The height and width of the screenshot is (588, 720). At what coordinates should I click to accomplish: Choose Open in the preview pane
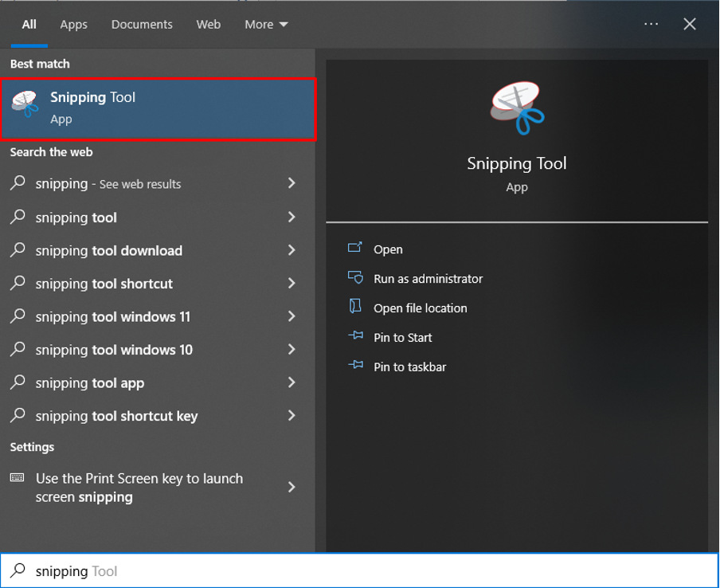point(388,249)
